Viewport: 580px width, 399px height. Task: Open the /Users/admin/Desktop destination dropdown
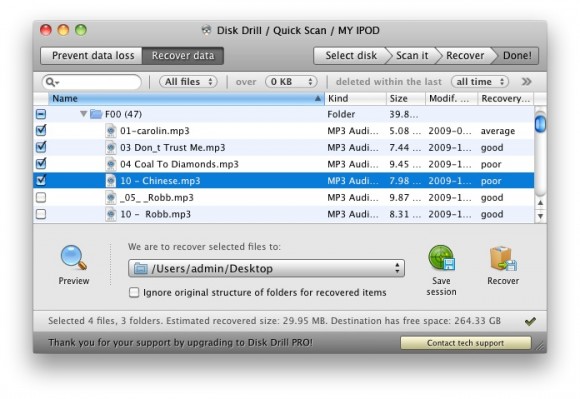[266, 268]
